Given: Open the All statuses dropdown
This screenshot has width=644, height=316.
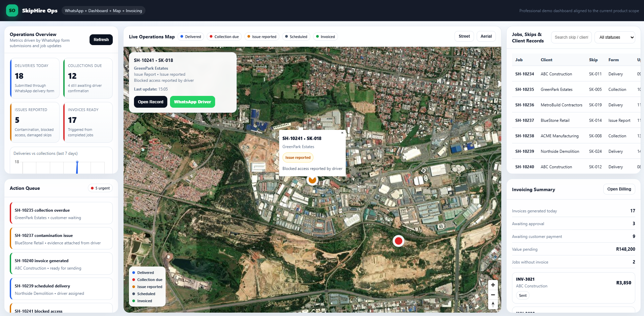Looking at the screenshot, I should (x=615, y=37).
